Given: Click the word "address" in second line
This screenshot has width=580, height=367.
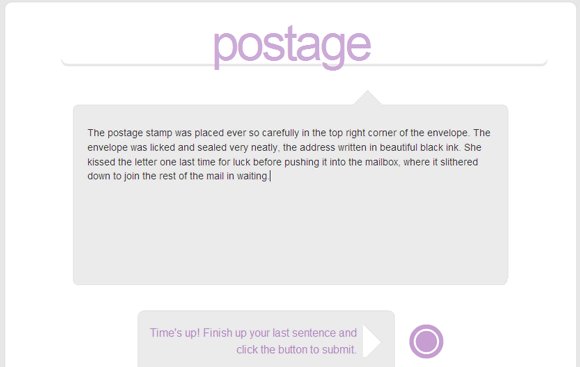Looking at the screenshot, I should 317,147.
